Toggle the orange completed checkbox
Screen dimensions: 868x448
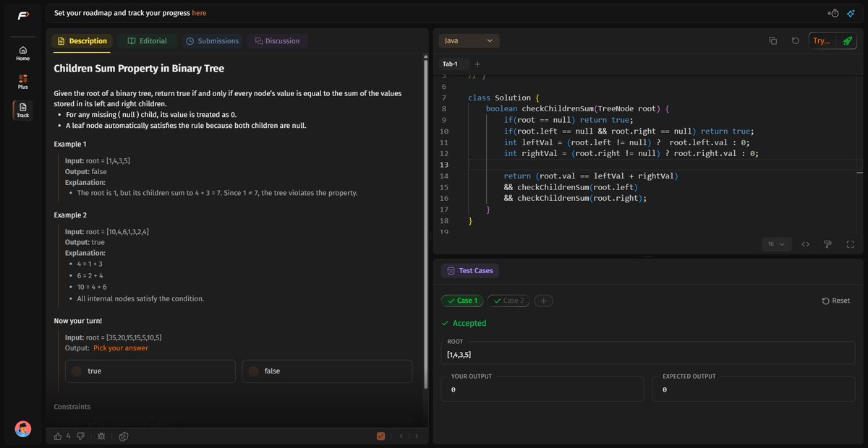pyautogui.click(x=380, y=436)
